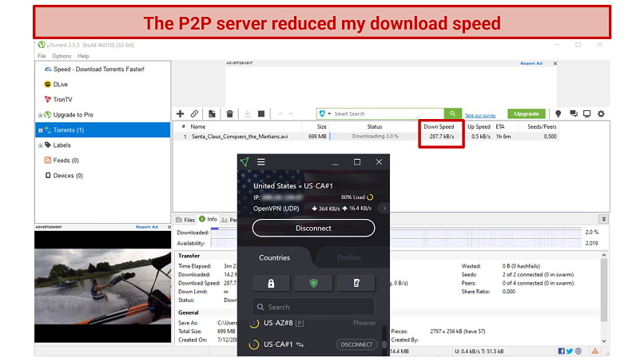
Task: Expand Labels tree node
Action: [40, 145]
